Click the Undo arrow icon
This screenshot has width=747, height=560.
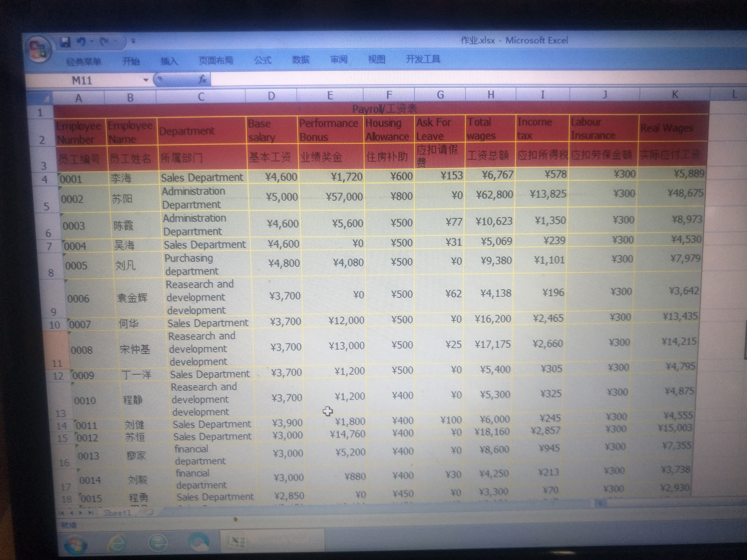81,42
